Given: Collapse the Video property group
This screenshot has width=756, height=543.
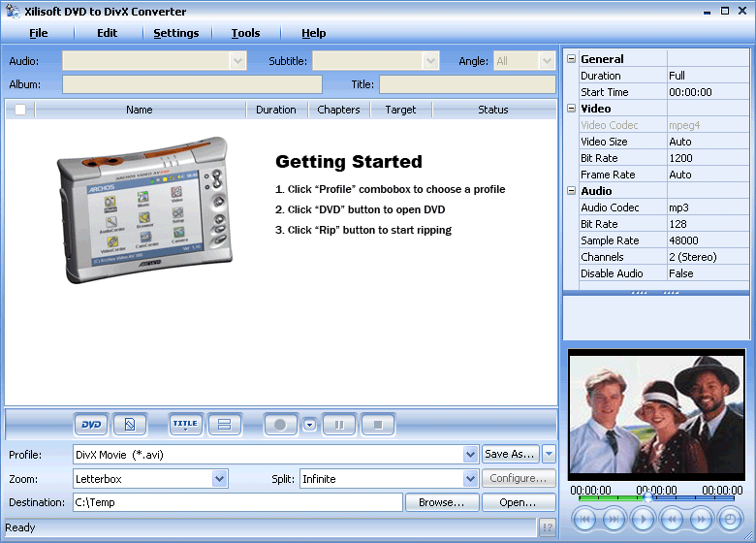Looking at the screenshot, I should (x=571, y=108).
